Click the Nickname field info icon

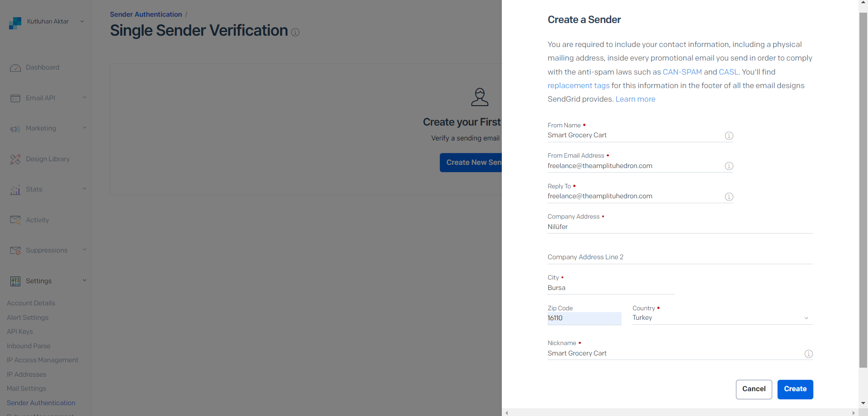808,354
